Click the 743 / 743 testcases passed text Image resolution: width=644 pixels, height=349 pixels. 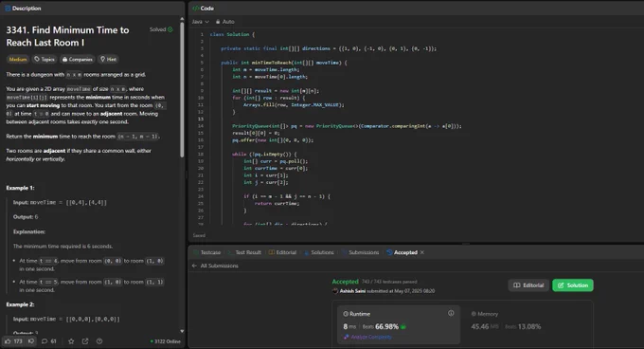click(389, 282)
